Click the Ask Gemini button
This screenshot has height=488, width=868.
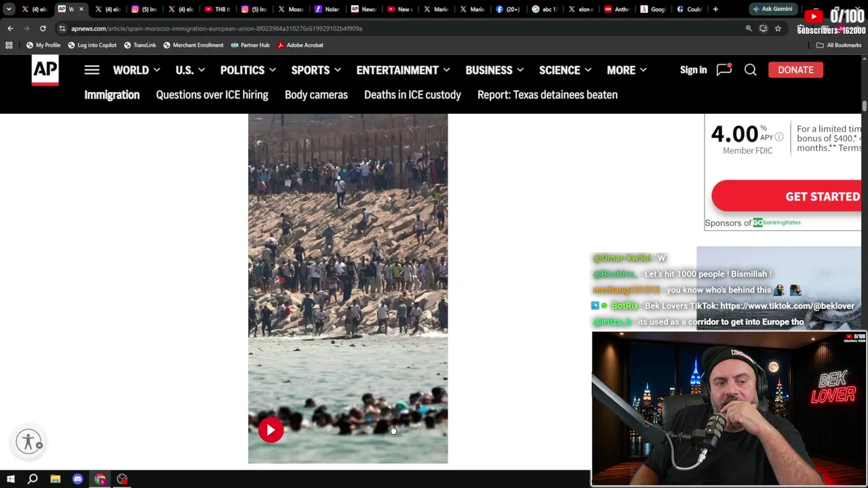772,9
